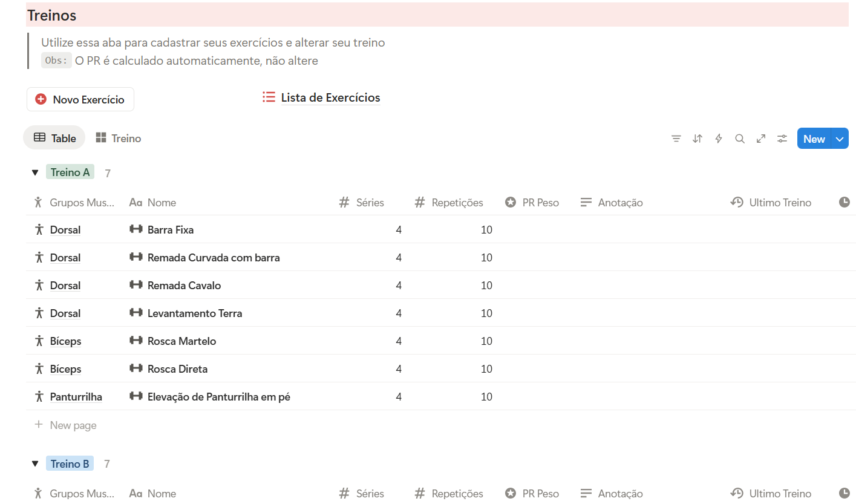Open database in full page icon
The width and height of the screenshot is (856, 504).
761,139
